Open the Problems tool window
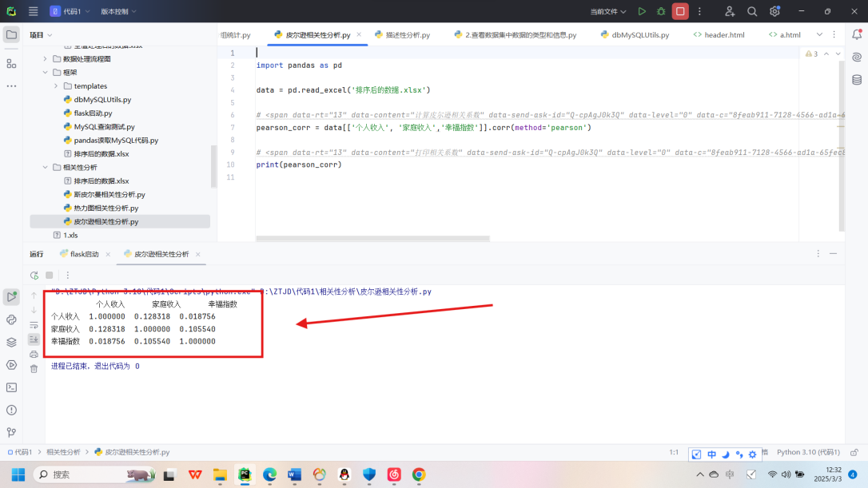868x488 pixels. click(11, 410)
